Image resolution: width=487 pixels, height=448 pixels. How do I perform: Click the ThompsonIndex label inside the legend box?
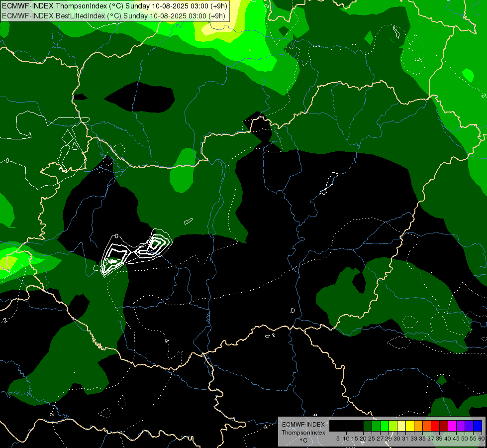(303, 433)
